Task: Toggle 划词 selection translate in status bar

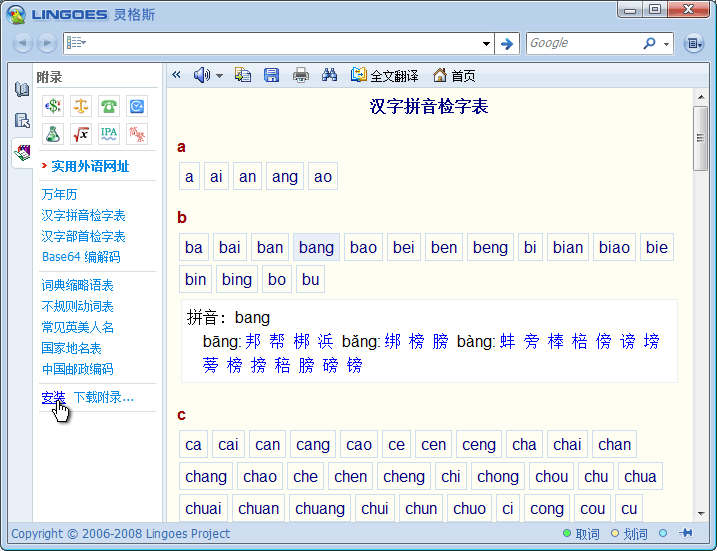Action: (x=630, y=534)
